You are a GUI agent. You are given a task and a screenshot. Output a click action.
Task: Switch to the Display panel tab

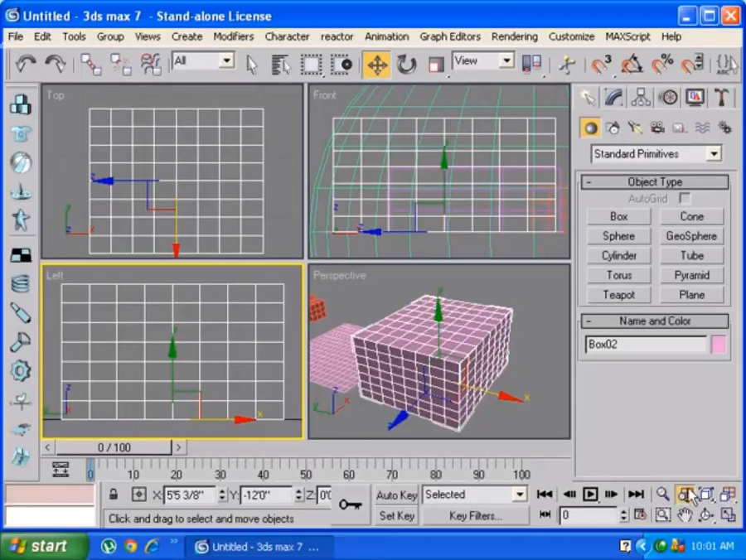tap(695, 98)
